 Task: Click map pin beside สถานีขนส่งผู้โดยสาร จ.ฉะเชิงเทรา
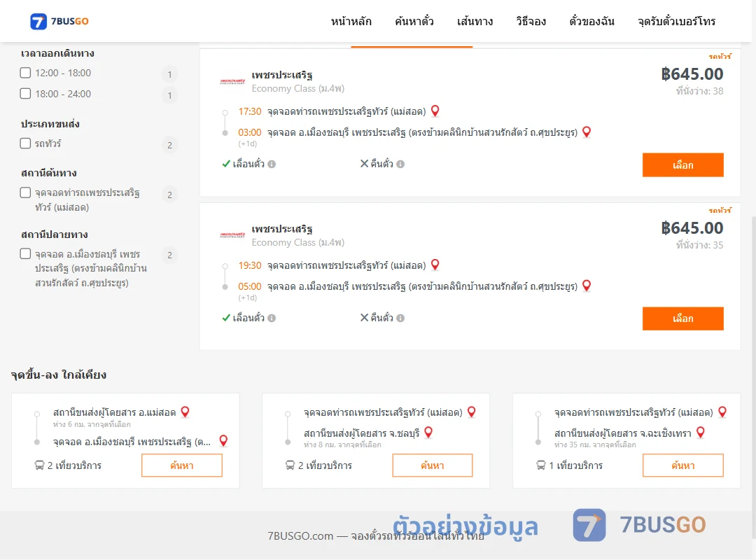[701, 433]
